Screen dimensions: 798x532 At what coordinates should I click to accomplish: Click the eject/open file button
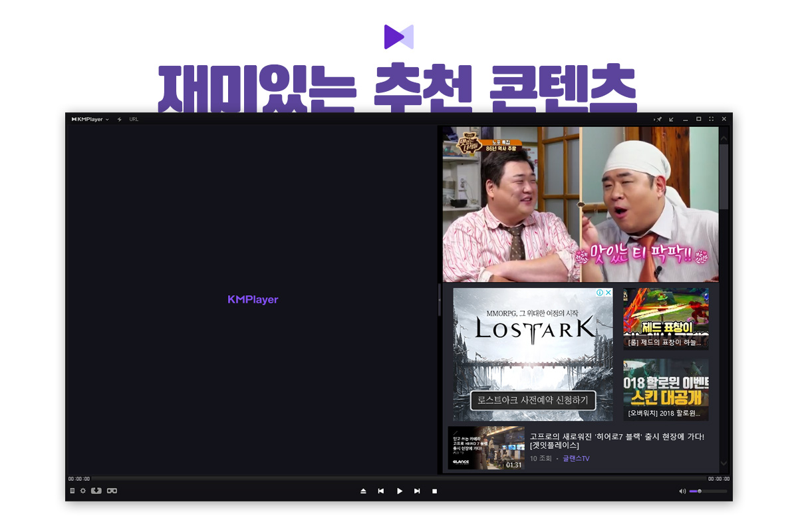[364, 491]
